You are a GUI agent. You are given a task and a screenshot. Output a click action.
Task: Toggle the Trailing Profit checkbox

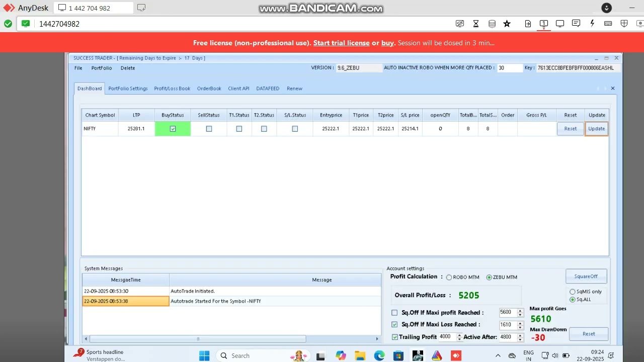pyautogui.click(x=395, y=337)
